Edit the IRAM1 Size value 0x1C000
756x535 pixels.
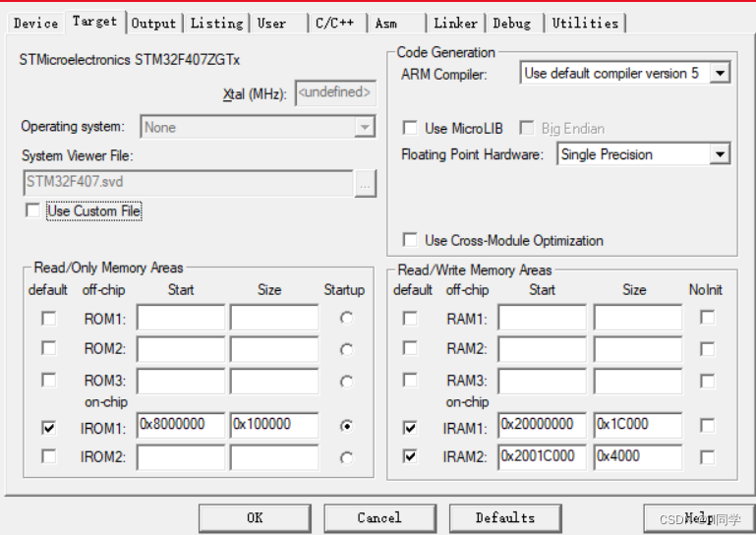(x=638, y=425)
